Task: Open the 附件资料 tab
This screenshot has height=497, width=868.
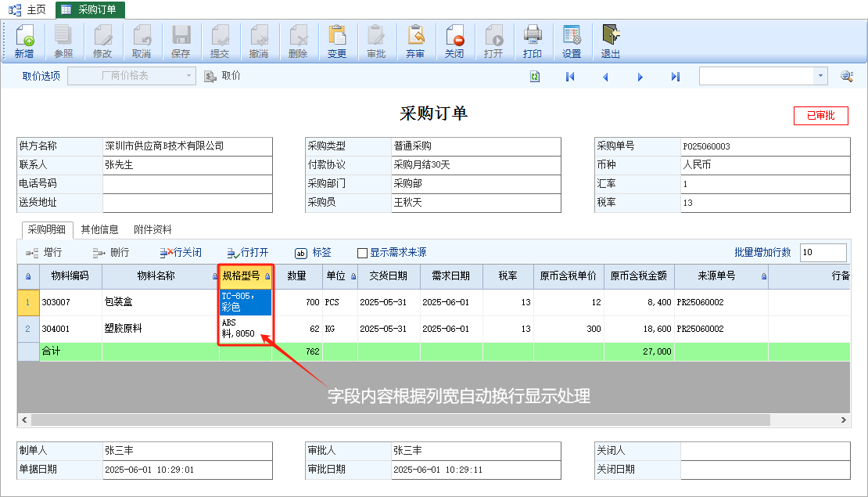Action: (152, 229)
